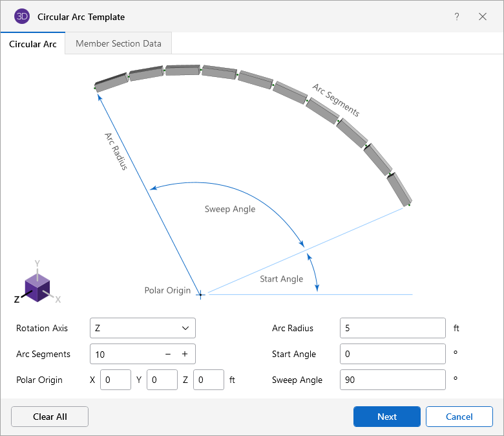The width and height of the screenshot is (504, 436).
Task: Focus the Start Angle input field
Action: point(392,354)
